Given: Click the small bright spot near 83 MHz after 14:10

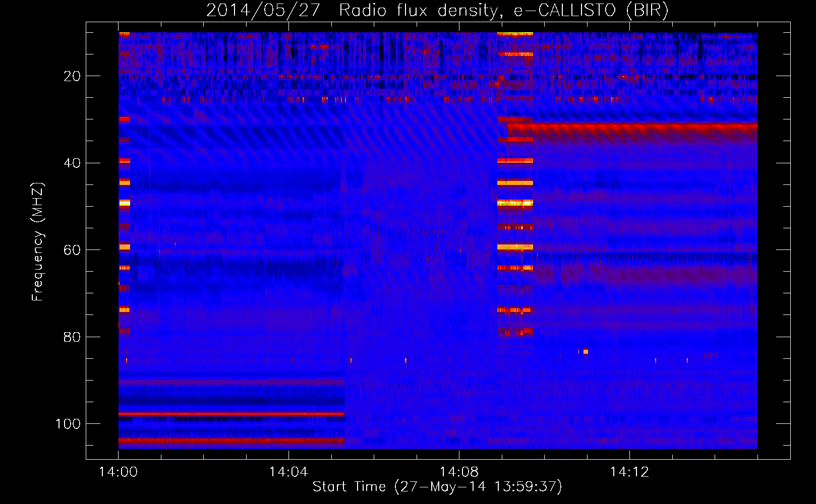Looking at the screenshot, I should tap(586, 351).
